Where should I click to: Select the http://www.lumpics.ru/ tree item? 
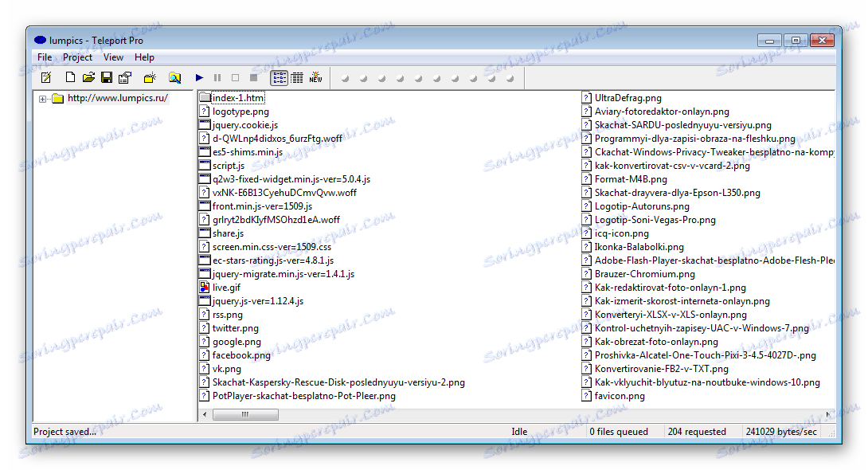[x=117, y=98]
